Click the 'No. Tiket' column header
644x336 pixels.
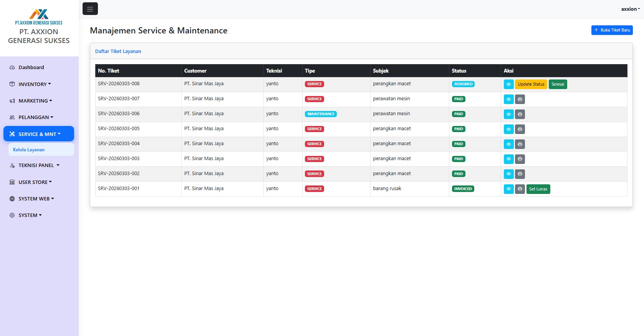(x=138, y=71)
